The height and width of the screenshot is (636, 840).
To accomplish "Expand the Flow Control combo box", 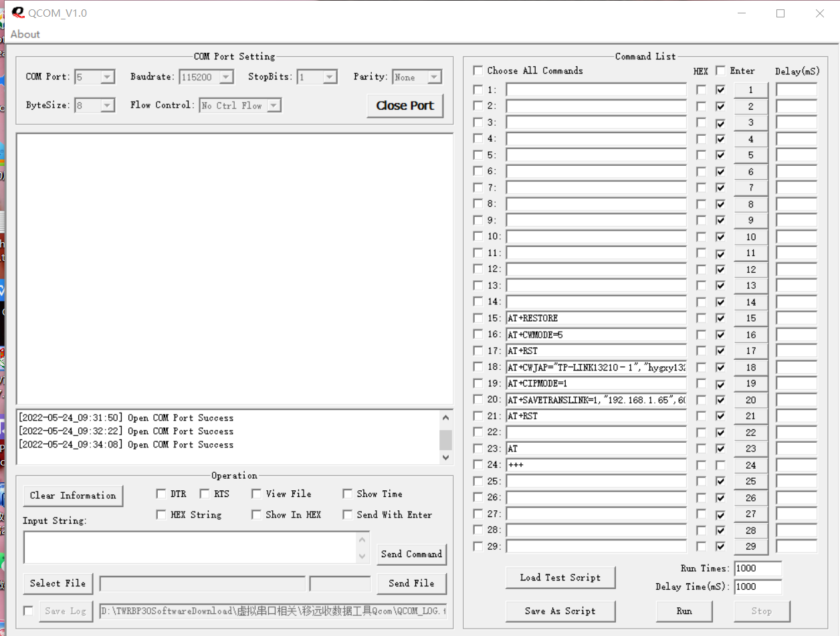I will (274, 106).
